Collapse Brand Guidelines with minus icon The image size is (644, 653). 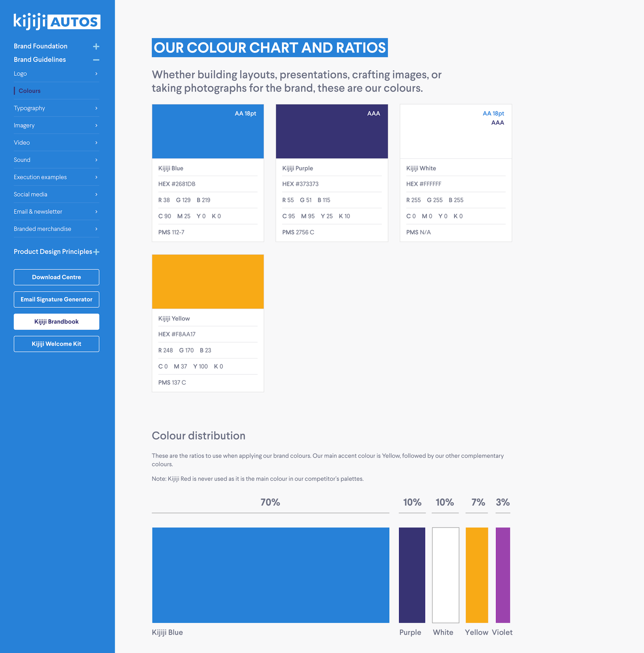tap(96, 60)
